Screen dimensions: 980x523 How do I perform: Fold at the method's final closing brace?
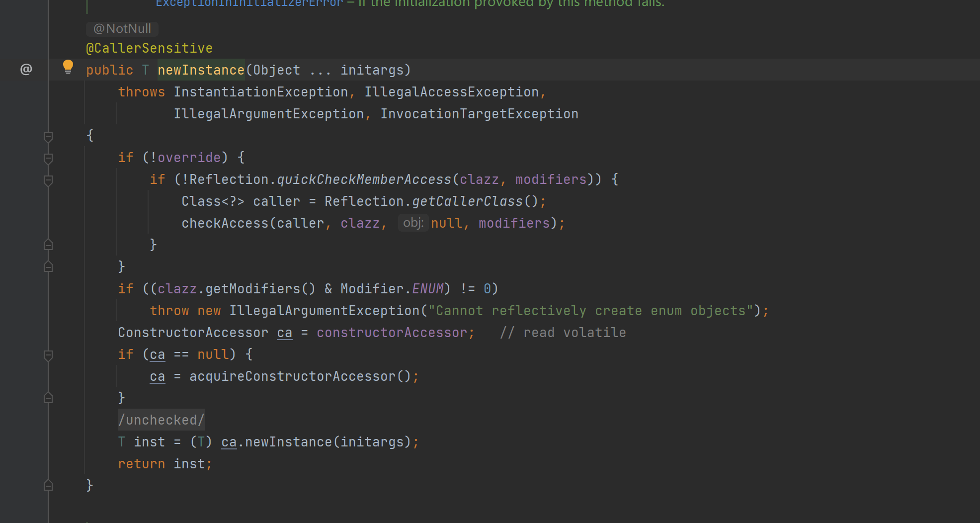pos(48,486)
